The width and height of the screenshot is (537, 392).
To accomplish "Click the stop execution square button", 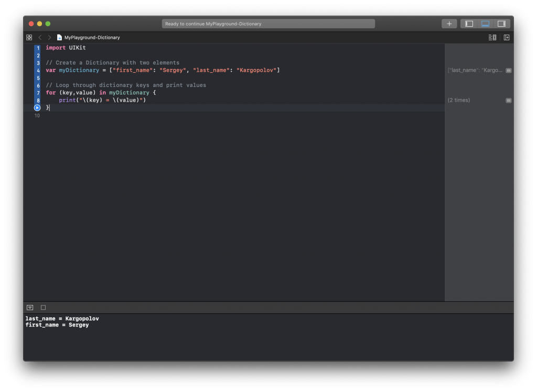I will point(43,308).
